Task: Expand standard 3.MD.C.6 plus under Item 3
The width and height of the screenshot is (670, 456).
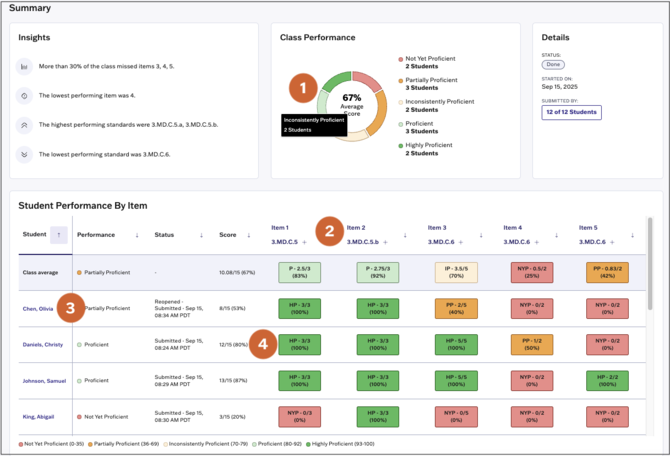Action: tap(461, 242)
